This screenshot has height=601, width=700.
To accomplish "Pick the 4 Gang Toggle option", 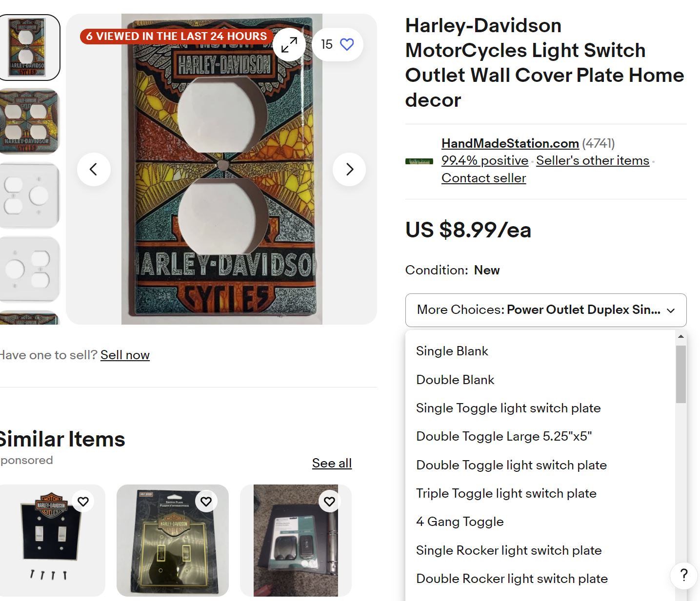I will click(460, 522).
